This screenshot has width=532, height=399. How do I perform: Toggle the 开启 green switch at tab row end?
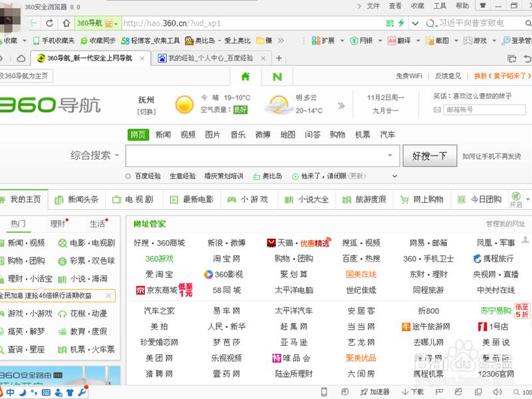(x=516, y=199)
